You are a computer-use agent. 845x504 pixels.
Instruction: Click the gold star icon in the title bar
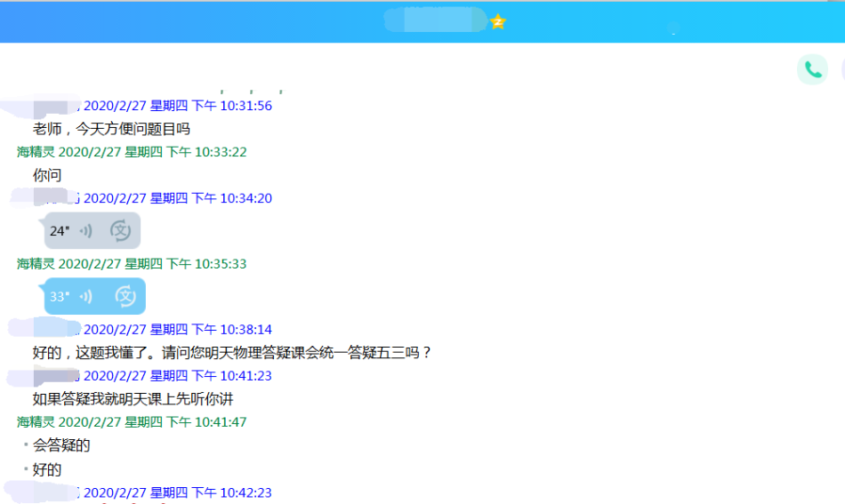pos(498,21)
